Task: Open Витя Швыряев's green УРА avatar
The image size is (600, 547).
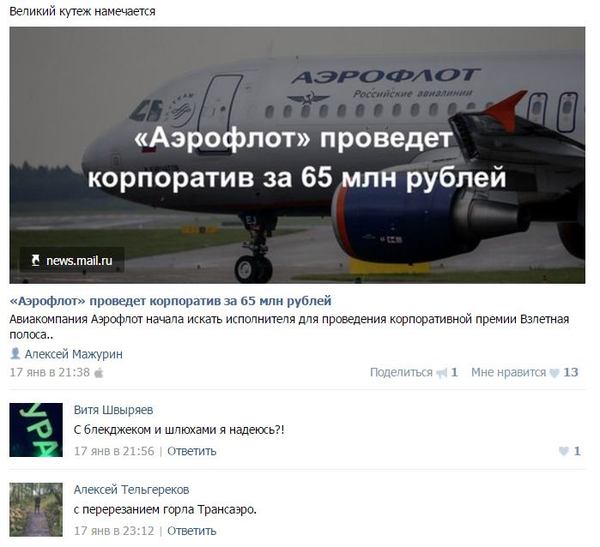Action: click(x=36, y=430)
